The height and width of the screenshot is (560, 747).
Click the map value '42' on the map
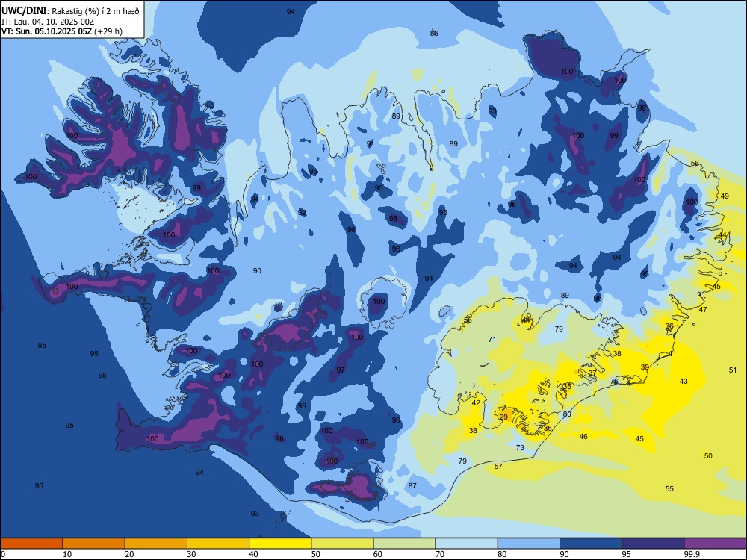click(476, 403)
